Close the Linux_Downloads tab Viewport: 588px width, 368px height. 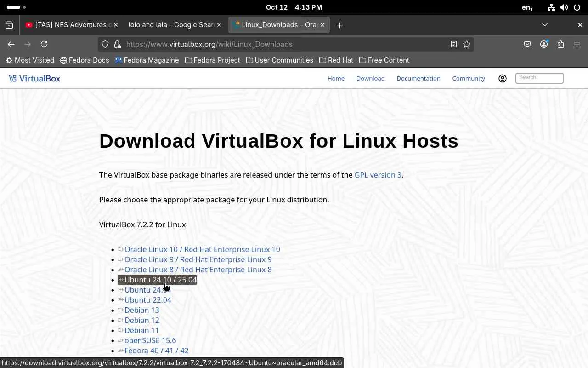click(322, 25)
